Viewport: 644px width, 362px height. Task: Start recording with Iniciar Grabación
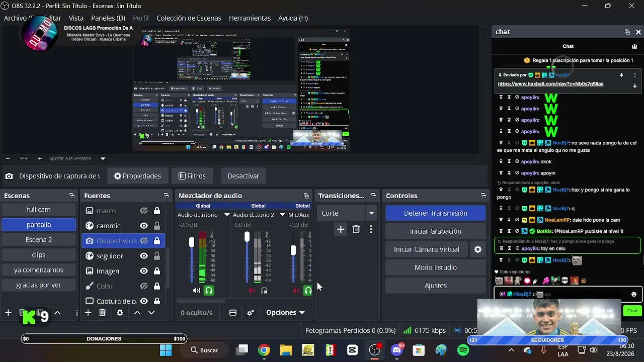click(436, 231)
